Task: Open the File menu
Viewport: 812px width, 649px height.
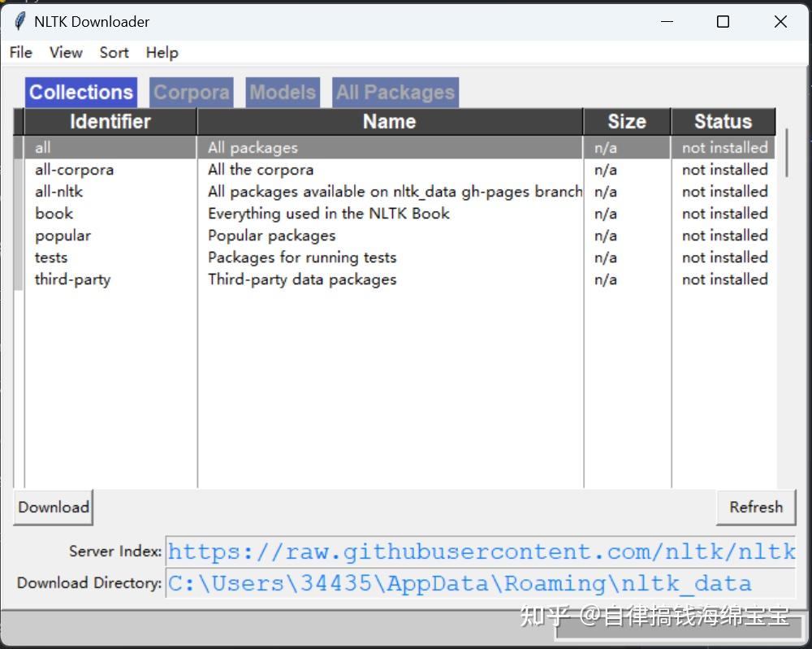Action: 21,53
